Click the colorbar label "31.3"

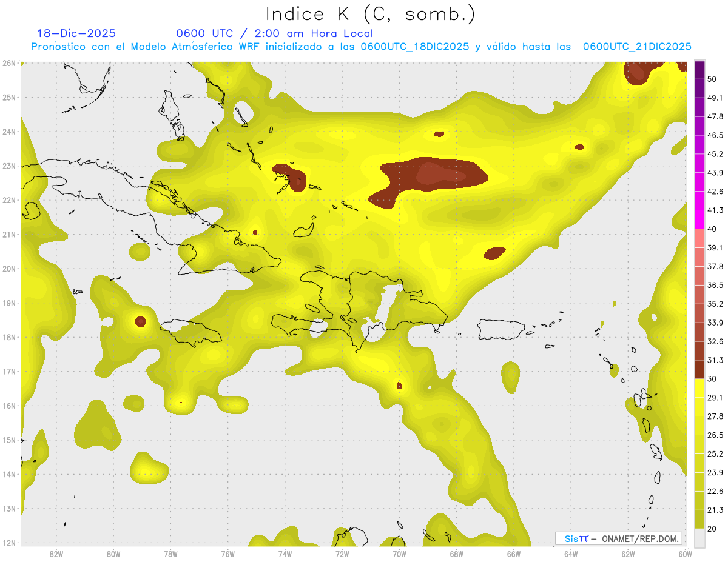(715, 360)
